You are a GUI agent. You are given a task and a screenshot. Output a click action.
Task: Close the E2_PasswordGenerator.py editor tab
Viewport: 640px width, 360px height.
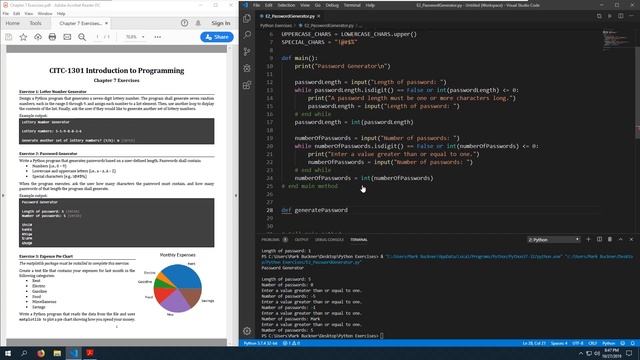[318, 16]
